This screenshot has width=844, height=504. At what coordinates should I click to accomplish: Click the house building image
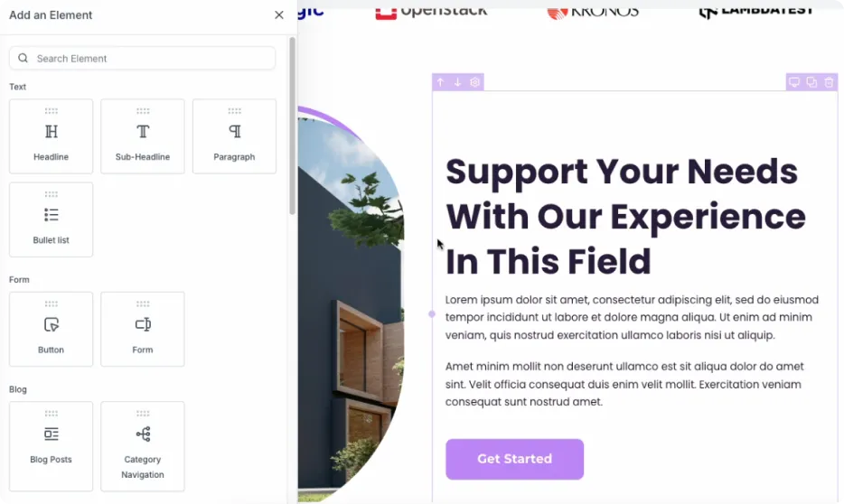(x=351, y=303)
